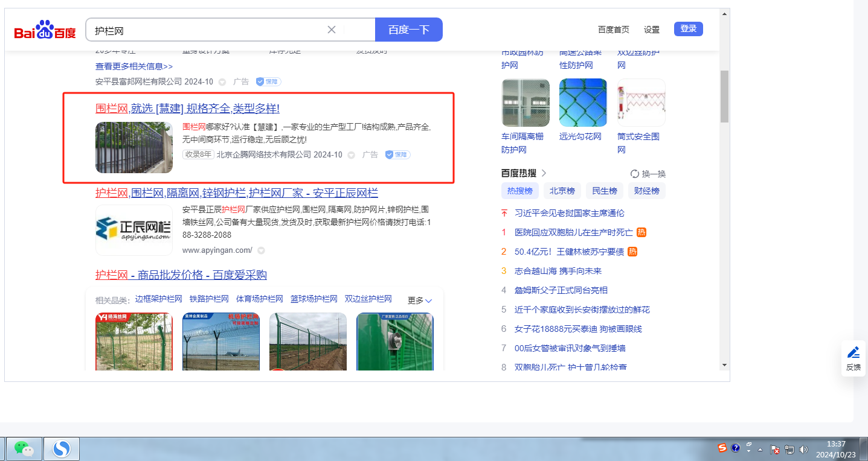Click the 收录8年 badge
The width and height of the screenshot is (868, 461).
tap(198, 155)
